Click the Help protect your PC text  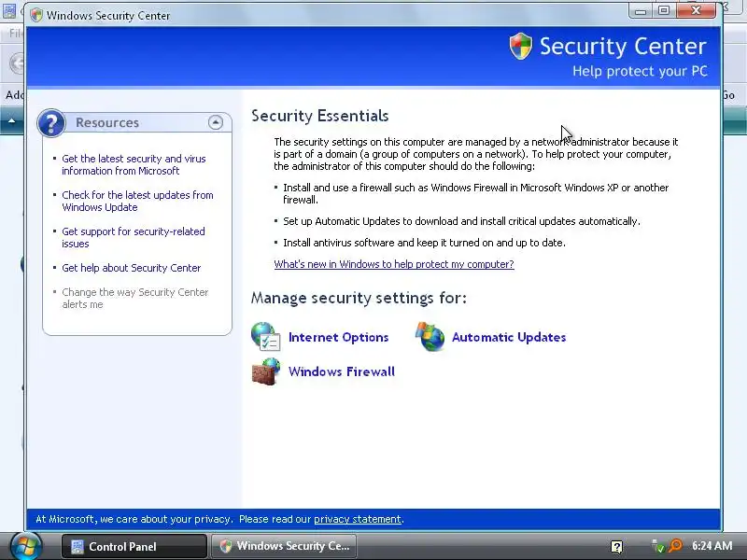[x=640, y=72]
